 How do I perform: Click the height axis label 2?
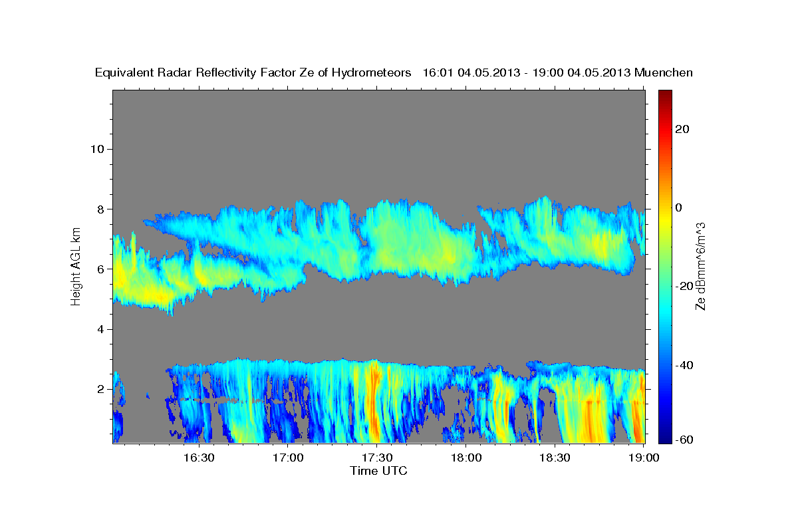(x=100, y=390)
